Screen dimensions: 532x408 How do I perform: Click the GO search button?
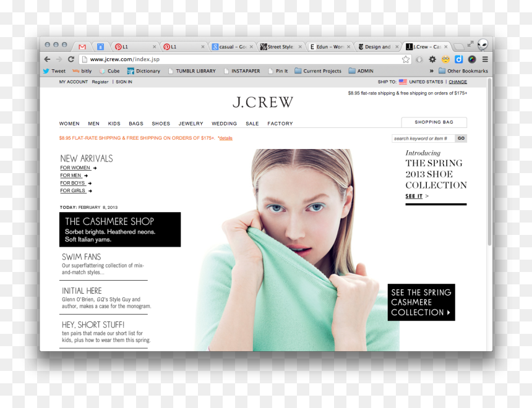click(x=461, y=138)
